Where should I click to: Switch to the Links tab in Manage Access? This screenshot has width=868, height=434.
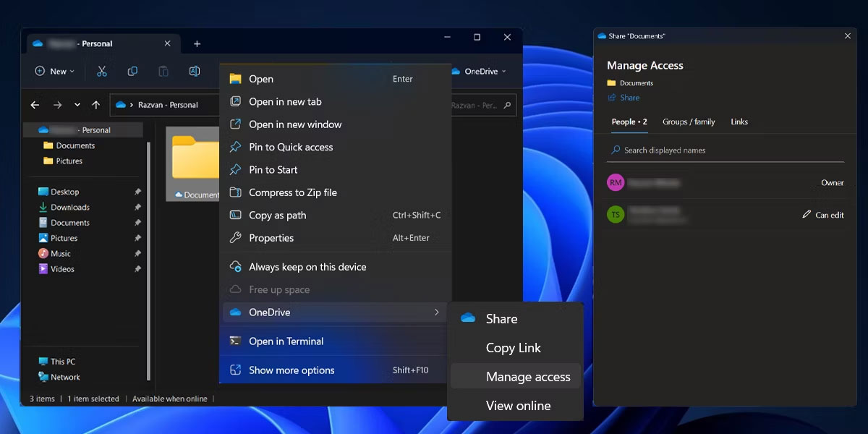click(739, 122)
